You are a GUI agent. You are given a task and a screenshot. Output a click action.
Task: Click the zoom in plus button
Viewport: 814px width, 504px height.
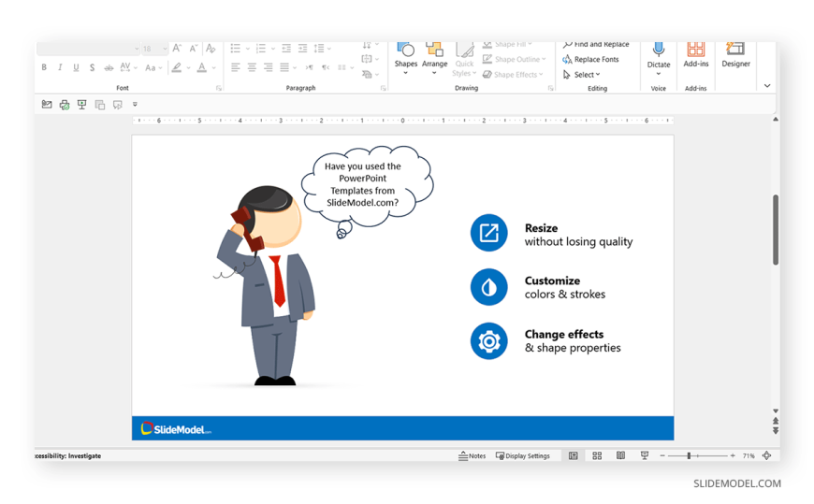(733, 455)
